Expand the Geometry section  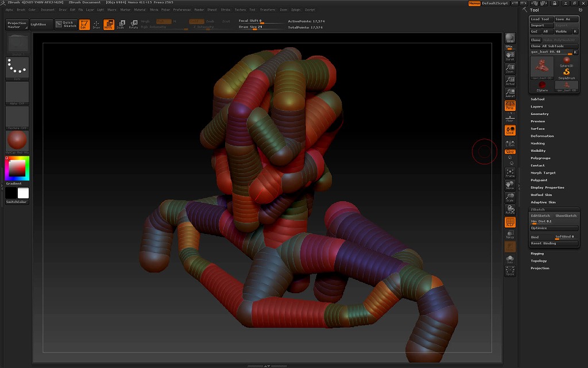coord(539,114)
